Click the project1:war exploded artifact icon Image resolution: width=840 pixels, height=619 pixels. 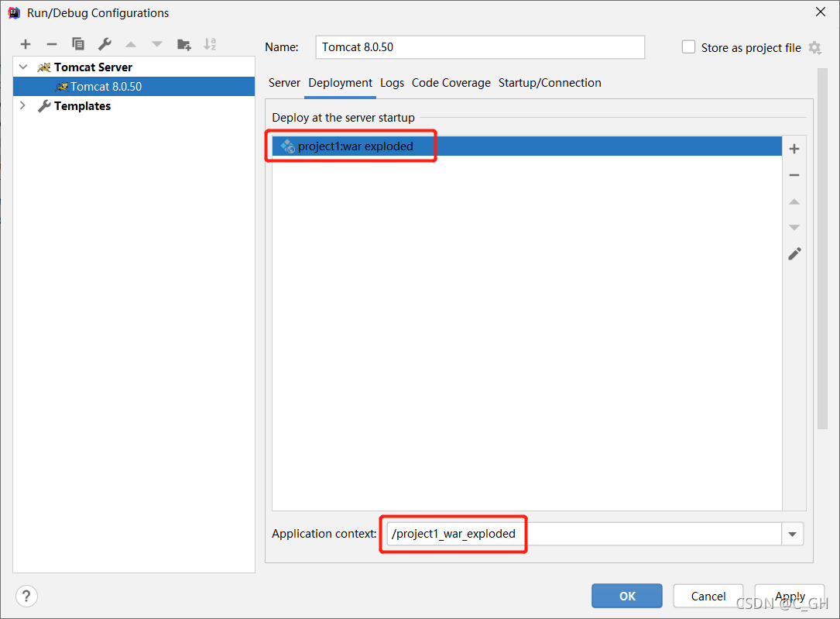click(288, 146)
